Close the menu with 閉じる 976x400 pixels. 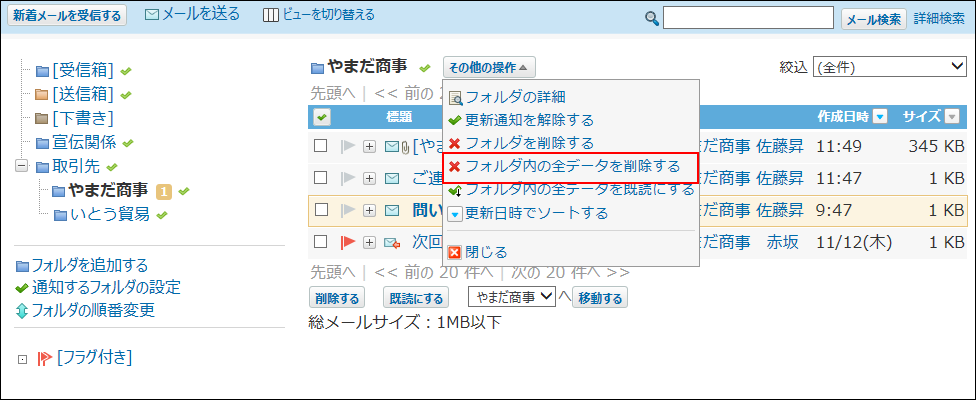[x=486, y=252]
